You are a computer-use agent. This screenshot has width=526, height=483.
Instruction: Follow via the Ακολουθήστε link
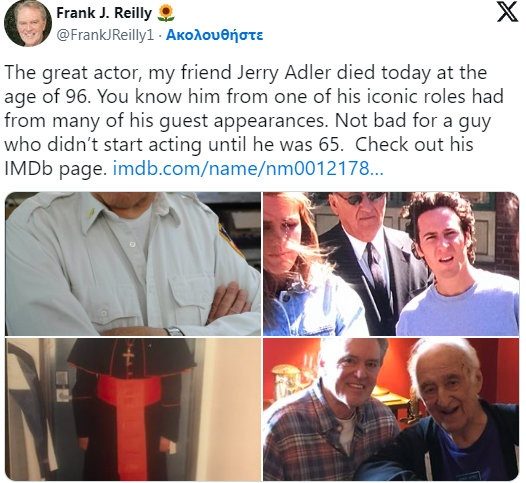(214, 35)
